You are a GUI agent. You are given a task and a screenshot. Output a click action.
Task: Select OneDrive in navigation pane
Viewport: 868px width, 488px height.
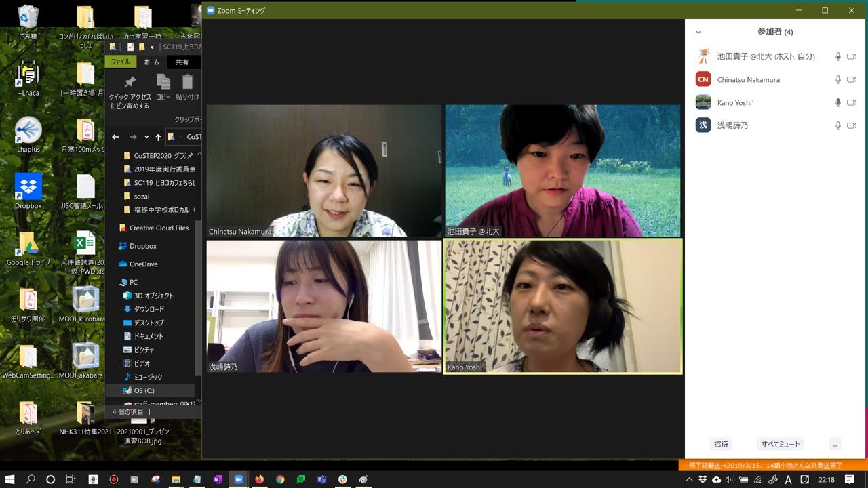click(138, 264)
